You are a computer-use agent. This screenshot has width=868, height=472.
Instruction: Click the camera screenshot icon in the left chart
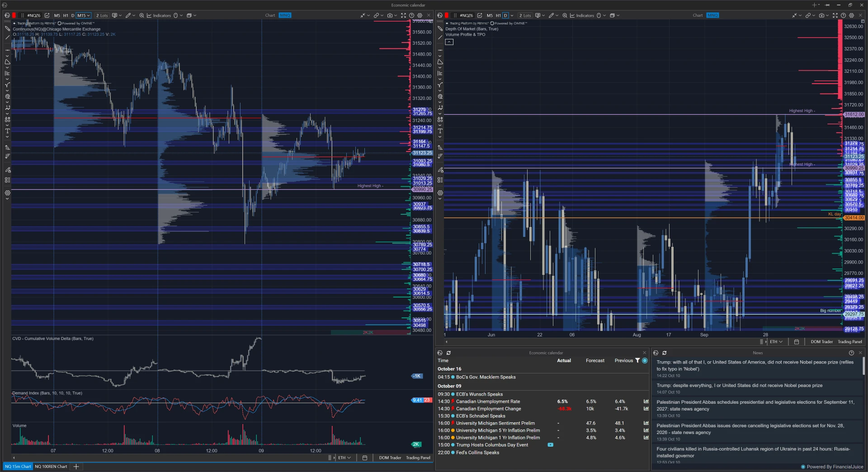(x=390, y=15)
